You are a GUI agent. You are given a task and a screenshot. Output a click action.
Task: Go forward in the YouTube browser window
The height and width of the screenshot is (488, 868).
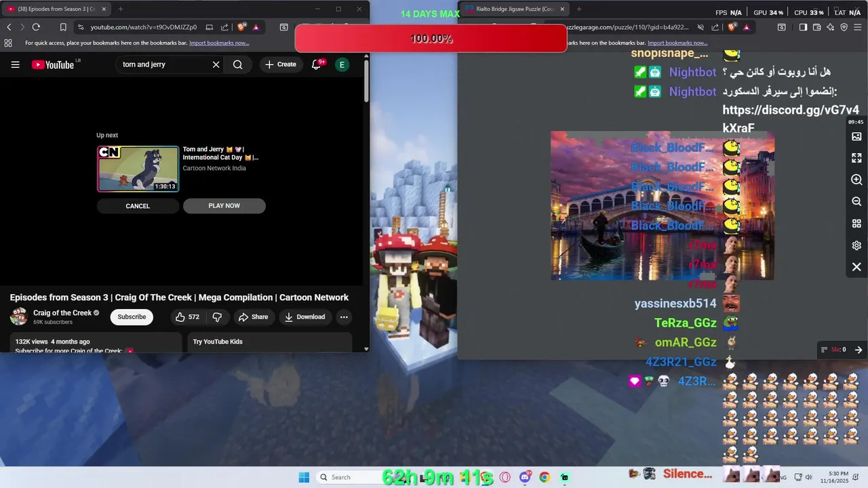coord(22,27)
